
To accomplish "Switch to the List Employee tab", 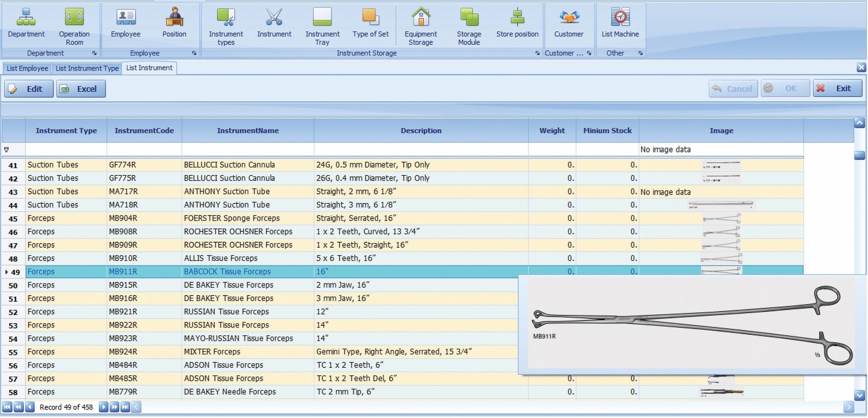I will click(27, 68).
